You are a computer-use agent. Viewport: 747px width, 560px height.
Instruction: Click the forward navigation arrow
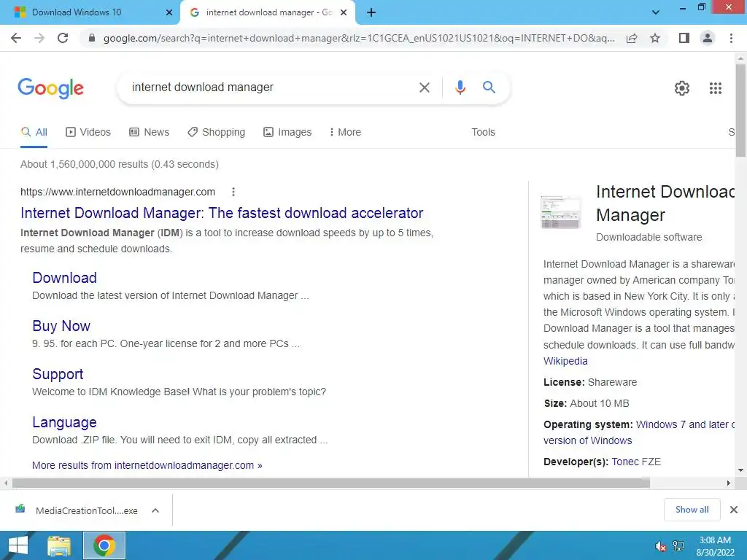39,38
